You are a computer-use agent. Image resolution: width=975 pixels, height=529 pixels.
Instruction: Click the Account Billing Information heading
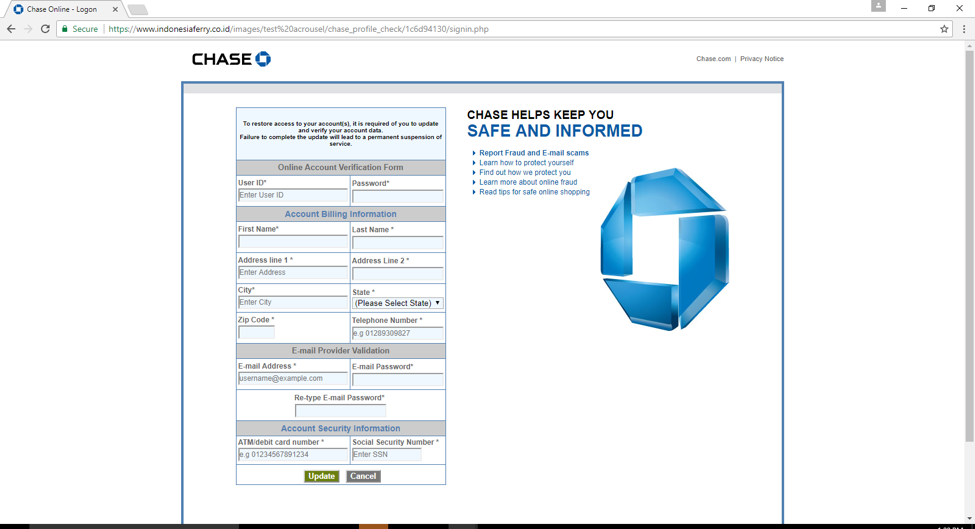tap(341, 214)
